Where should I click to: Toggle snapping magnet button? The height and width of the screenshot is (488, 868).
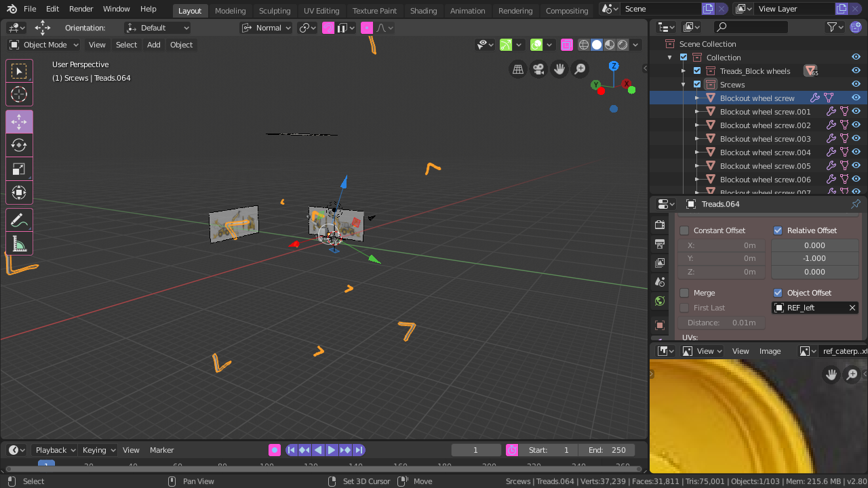coord(328,28)
